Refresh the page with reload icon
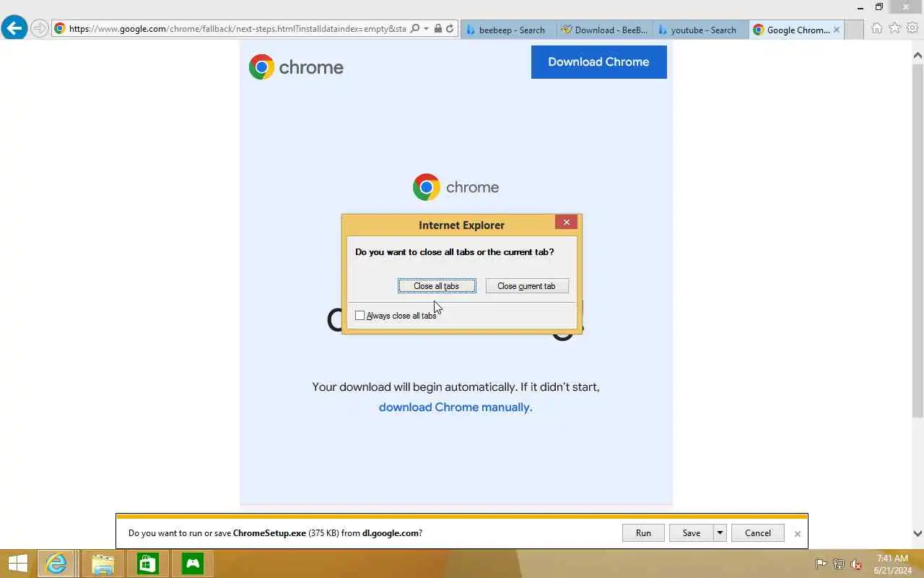The image size is (924, 578). click(x=450, y=29)
